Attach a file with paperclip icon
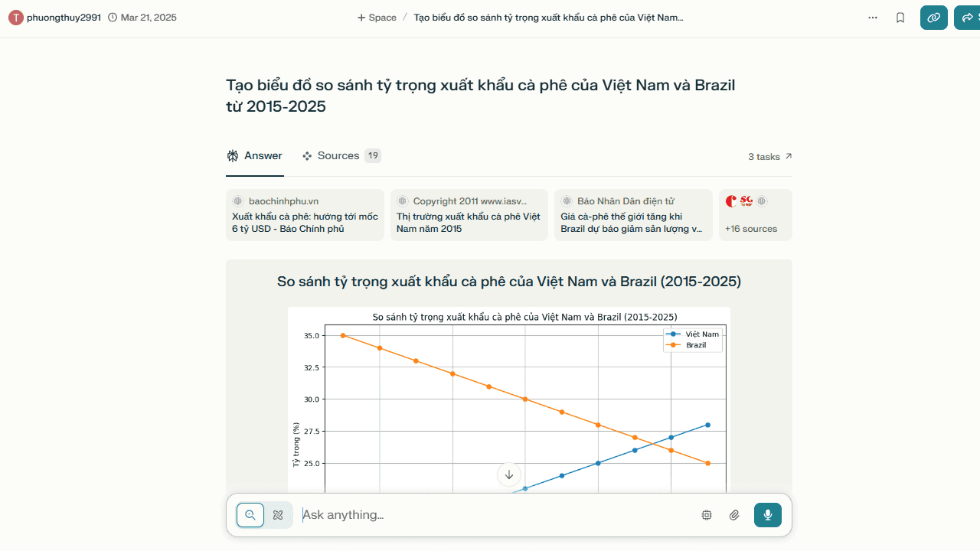 734,515
